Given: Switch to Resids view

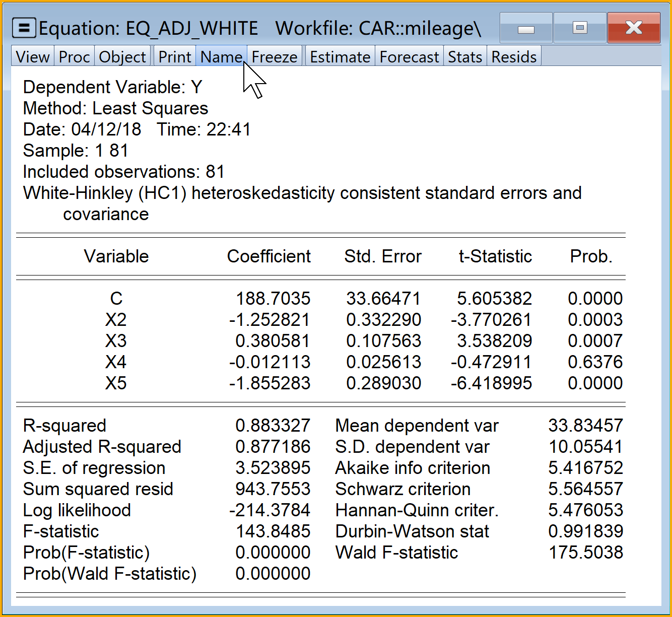Looking at the screenshot, I should point(514,57).
